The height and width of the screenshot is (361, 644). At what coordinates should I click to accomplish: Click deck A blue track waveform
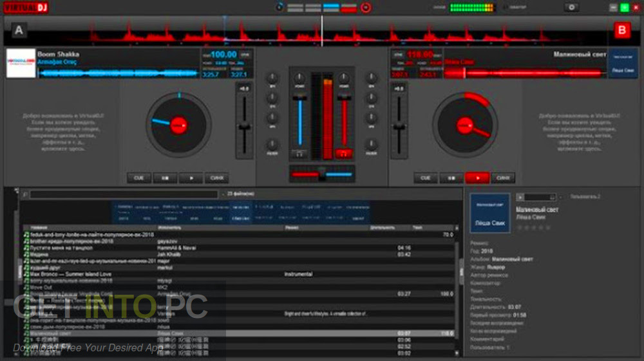click(118, 73)
